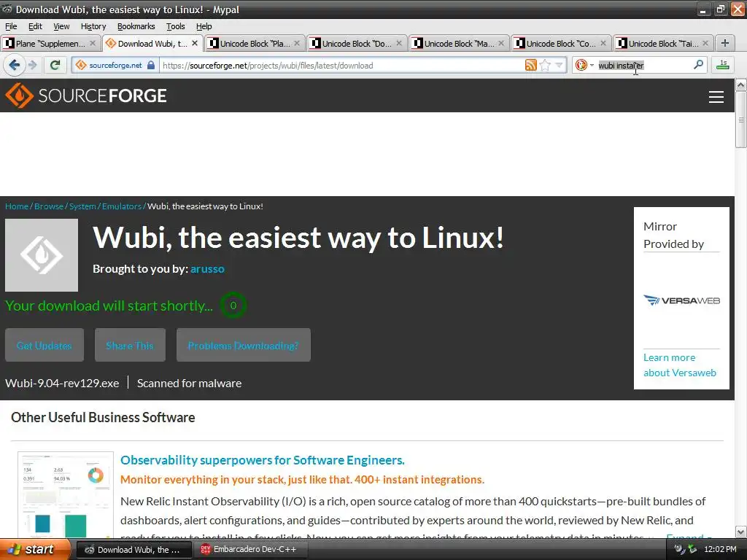Open the SourceForge hamburger menu
Screen dimensions: 747x560
click(716, 97)
